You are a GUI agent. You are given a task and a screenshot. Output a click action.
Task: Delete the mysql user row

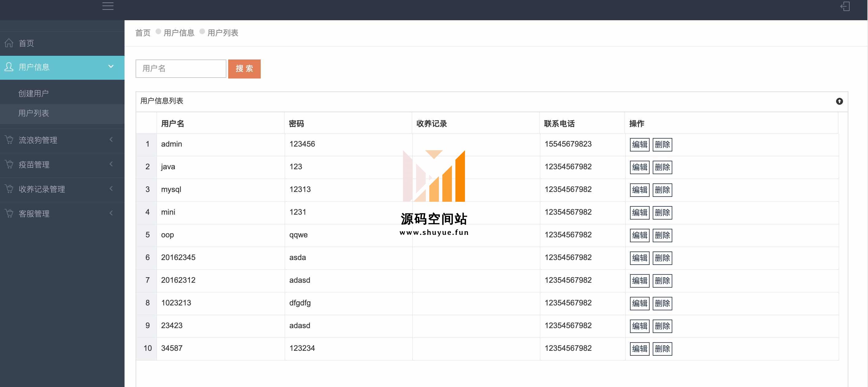pyautogui.click(x=663, y=190)
